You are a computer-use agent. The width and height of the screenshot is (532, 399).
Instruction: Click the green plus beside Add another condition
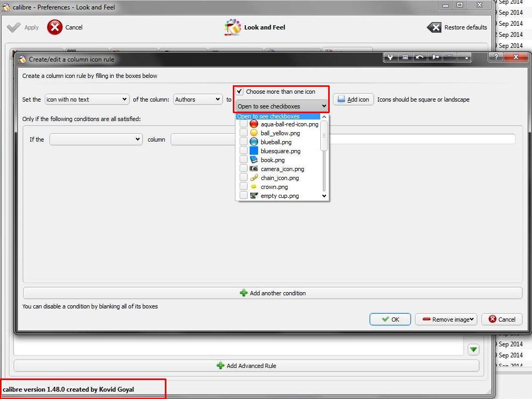point(243,293)
